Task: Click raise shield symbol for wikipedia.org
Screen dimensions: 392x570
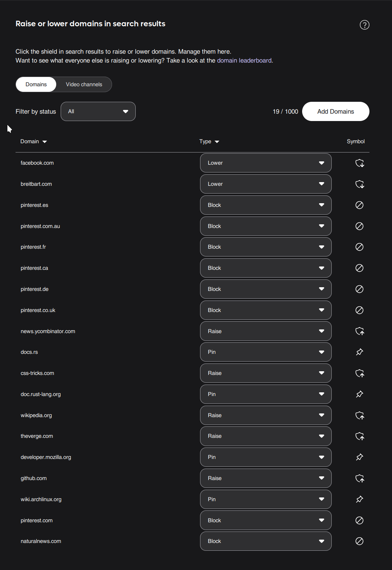Action: click(360, 416)
